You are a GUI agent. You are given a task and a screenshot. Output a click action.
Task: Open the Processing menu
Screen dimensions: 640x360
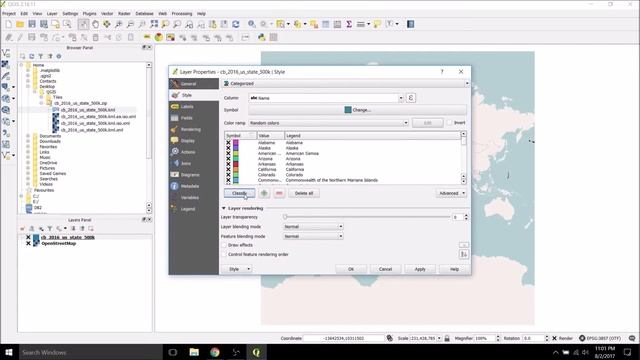pyautogui.click(x=182, y=13)
